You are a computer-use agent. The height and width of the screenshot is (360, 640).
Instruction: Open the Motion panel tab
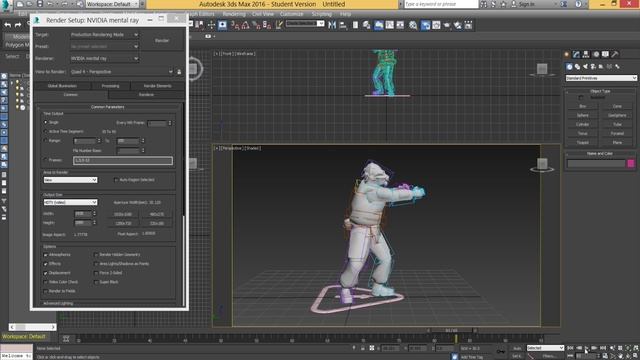(x=596, y=54)
